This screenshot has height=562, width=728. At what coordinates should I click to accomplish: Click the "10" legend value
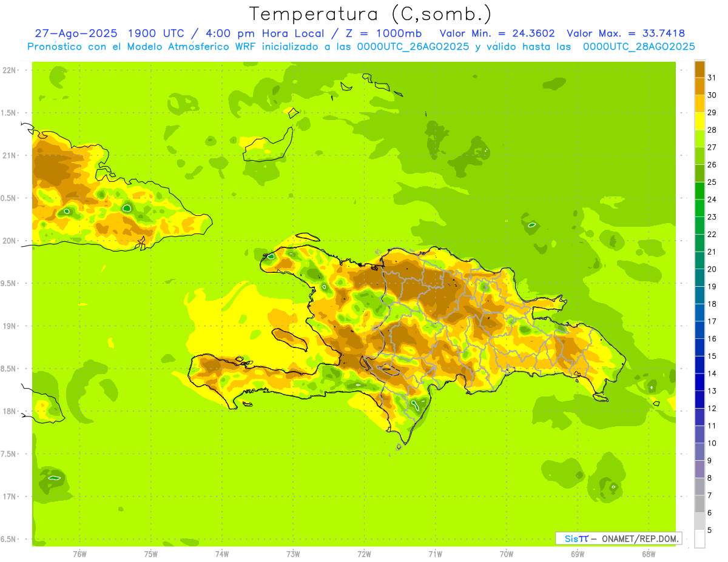coord(712,443)
